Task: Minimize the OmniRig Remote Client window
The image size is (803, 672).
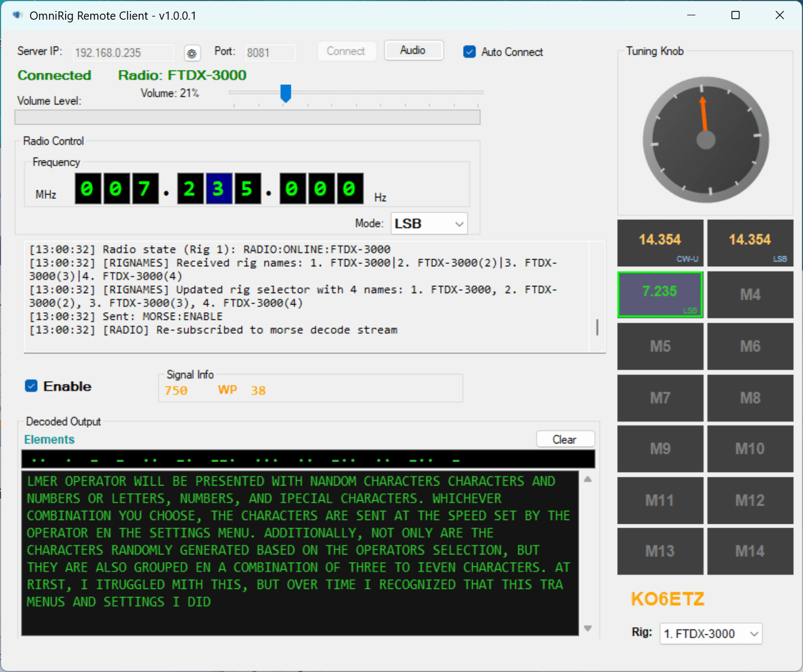Action: point(691,15)
